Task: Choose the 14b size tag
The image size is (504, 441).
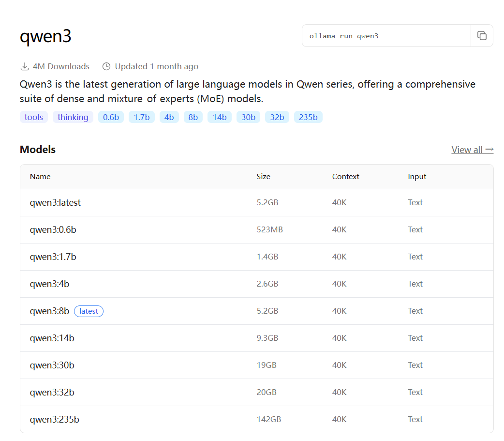Action: tap(220, 117)
